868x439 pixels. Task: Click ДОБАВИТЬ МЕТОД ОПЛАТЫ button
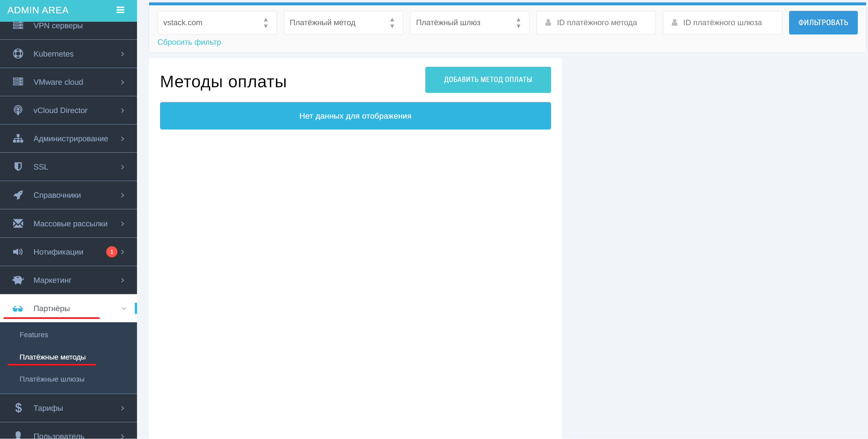click(488, 80)
